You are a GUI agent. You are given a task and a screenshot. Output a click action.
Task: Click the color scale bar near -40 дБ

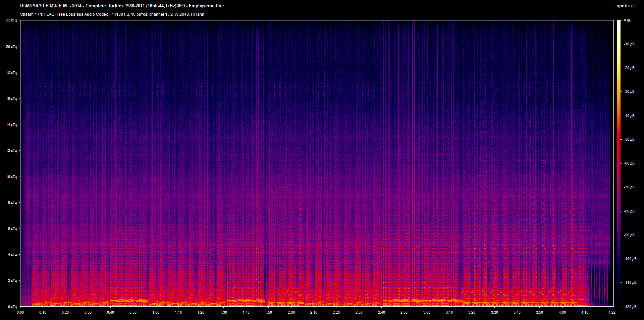619,116
